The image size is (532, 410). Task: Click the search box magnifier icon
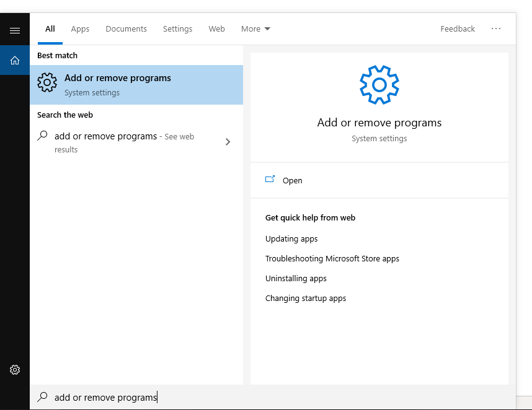click(43, 397)
